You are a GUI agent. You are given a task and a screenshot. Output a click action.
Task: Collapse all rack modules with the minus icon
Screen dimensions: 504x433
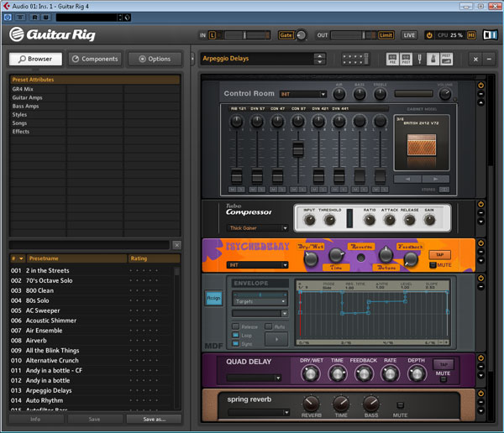click(489, 59)
